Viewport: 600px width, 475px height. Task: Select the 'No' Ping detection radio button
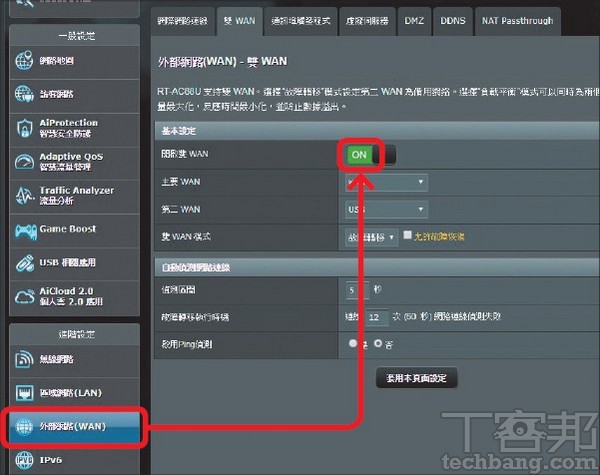coord(377,343)
